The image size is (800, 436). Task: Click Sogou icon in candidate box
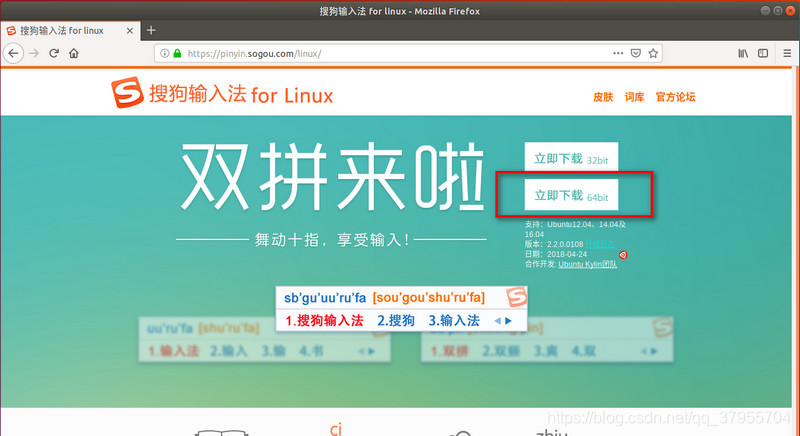tap(516, 297)
